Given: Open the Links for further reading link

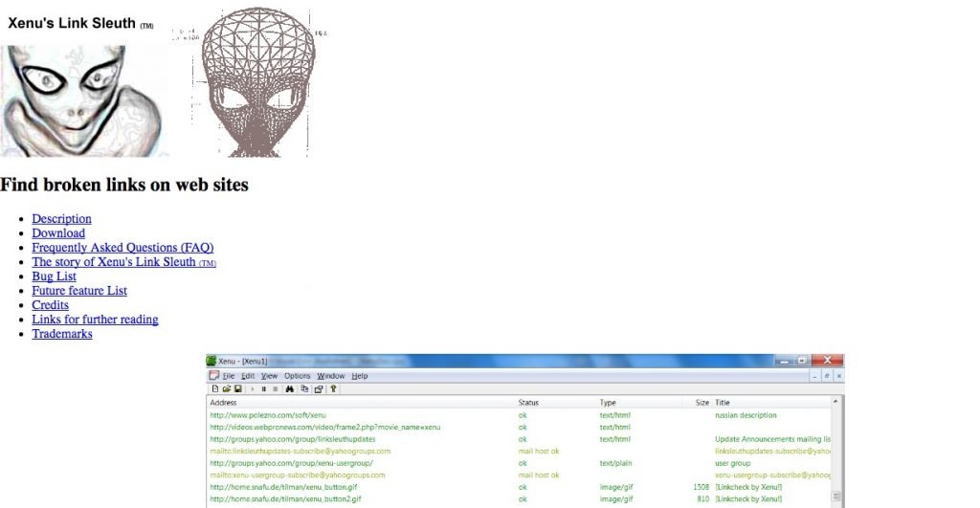Looking at the screenshot, I should [95, 320].
